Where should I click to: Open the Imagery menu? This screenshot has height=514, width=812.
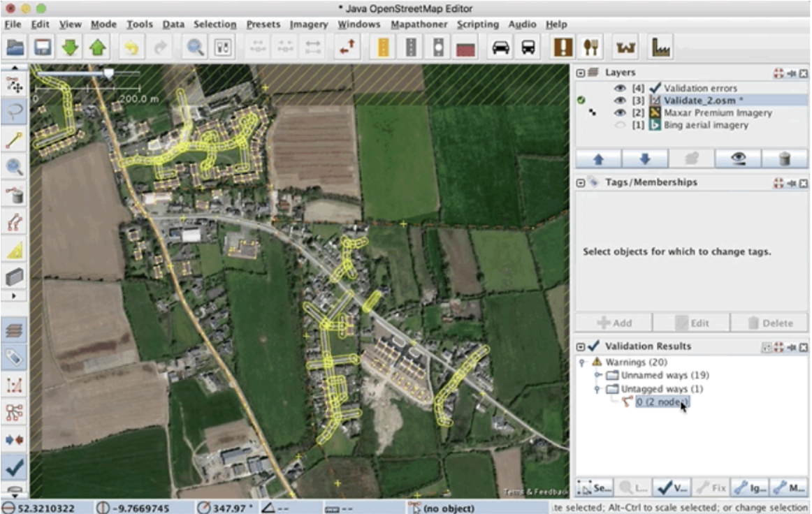(x=309, y=24)
